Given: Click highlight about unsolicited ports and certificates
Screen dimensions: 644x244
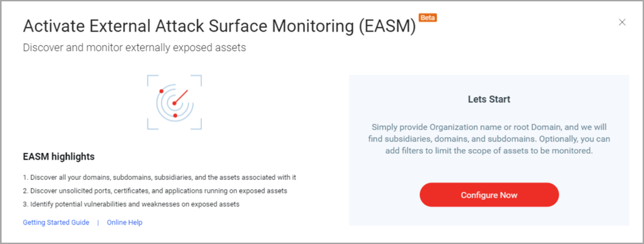Looking at the screenshot, I should (155, 191).
